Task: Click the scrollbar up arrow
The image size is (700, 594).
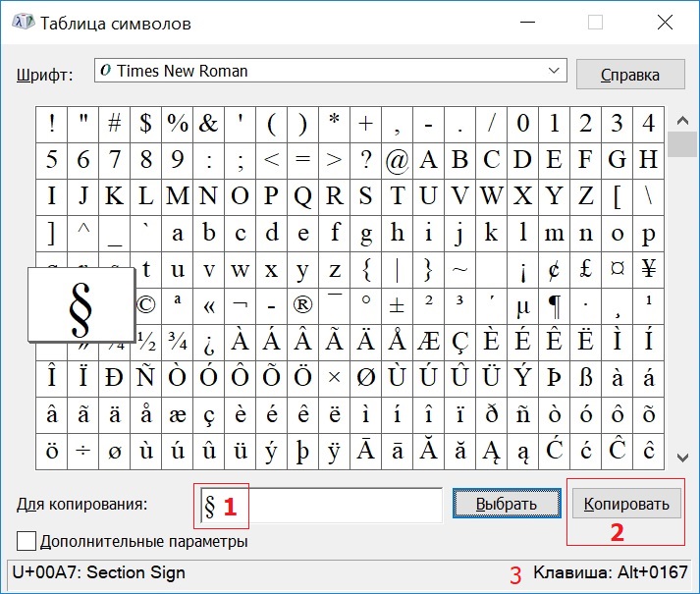Action: [x=682, y=120]
